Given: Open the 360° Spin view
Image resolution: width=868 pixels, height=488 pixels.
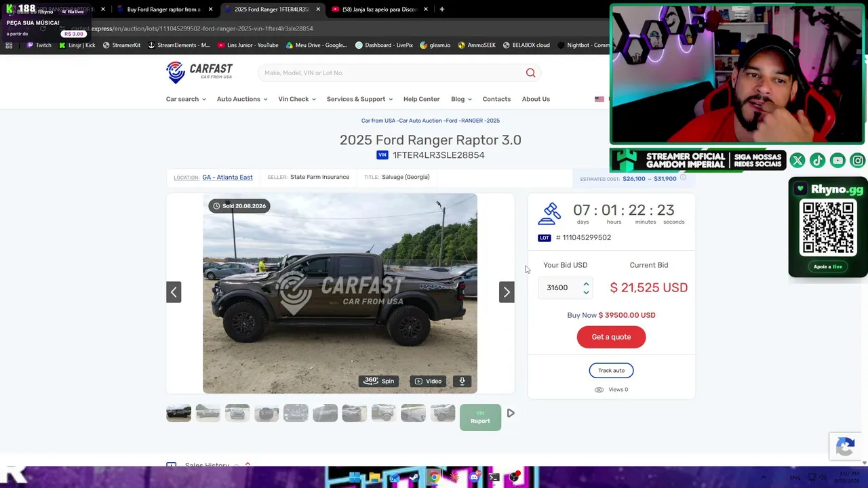Looking at the screenshot, I should (x=379, y=381).
